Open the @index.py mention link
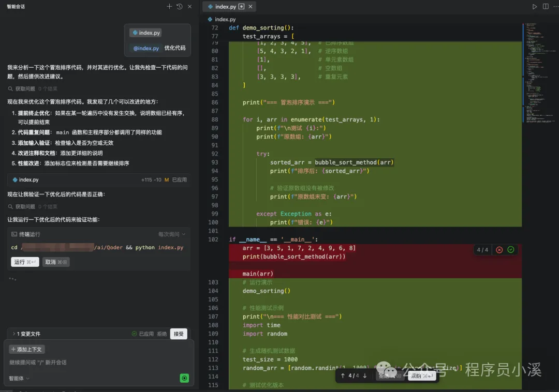Image resolution: width=559 pixels, height=392 pixels. [x=146, y=48]
